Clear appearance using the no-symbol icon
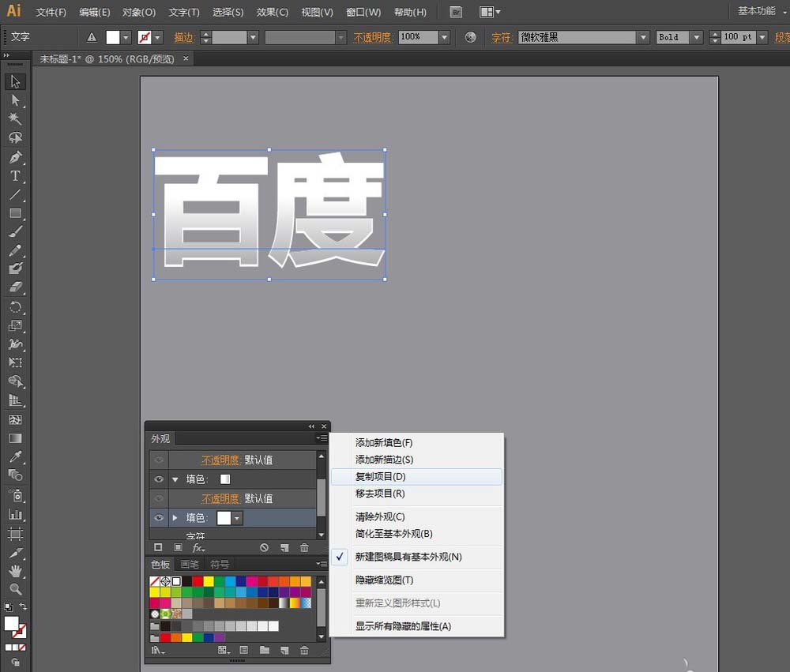 point(264,547)
